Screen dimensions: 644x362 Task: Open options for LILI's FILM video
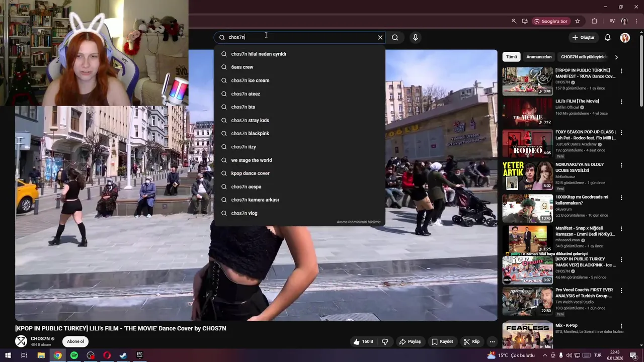tap(621, 102)
